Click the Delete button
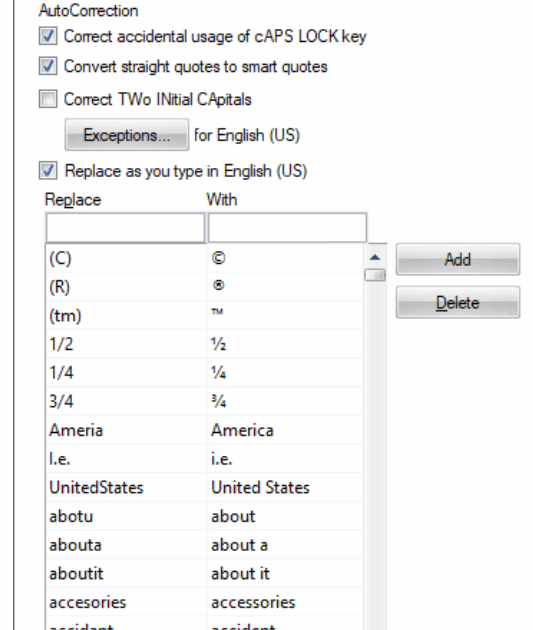The image size is (533, 630). 458,302
